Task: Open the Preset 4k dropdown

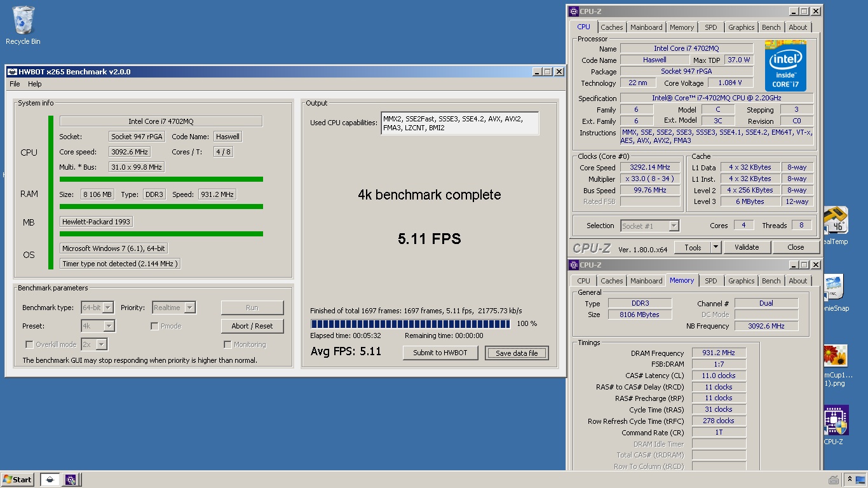Action: [98, 326]
